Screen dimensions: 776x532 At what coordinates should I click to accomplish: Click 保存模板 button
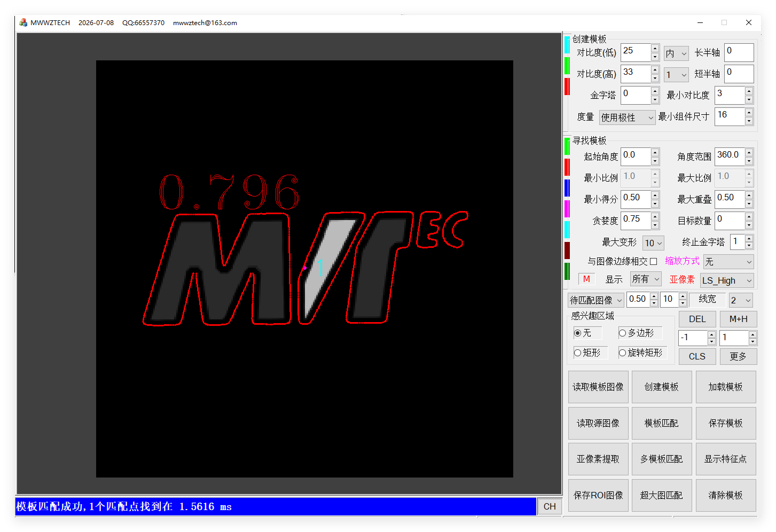click(726, 423)
